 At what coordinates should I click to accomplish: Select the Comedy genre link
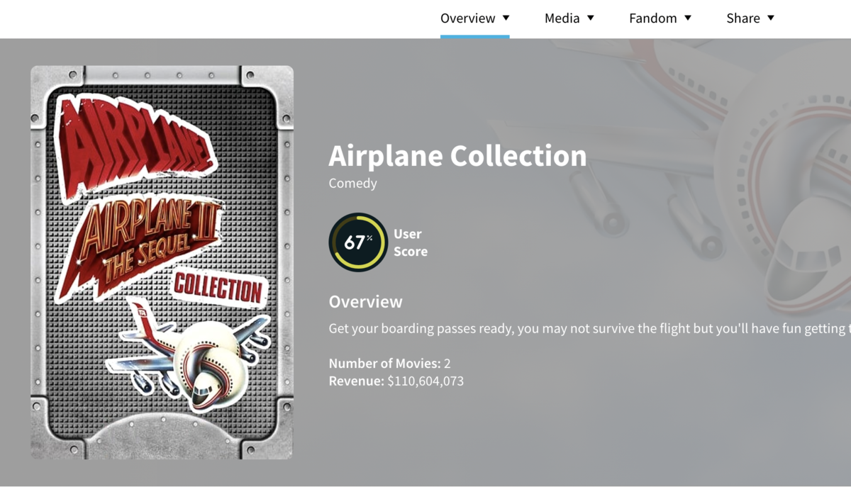[x=352, y=183]
